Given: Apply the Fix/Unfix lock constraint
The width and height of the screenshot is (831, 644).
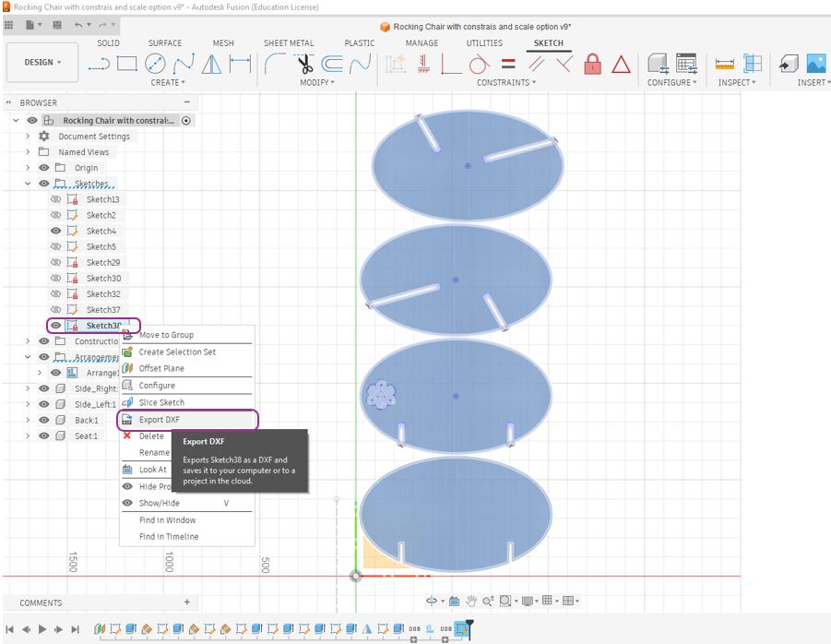Looking at the screenshot, I should tap(592, 64).
